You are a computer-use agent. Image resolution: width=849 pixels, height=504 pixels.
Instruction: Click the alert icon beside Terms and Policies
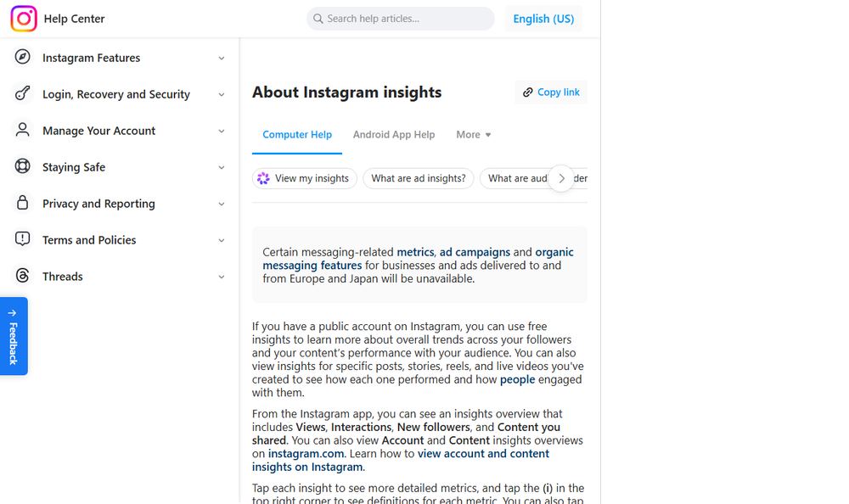pyautogui.click(x=22, y=238)
